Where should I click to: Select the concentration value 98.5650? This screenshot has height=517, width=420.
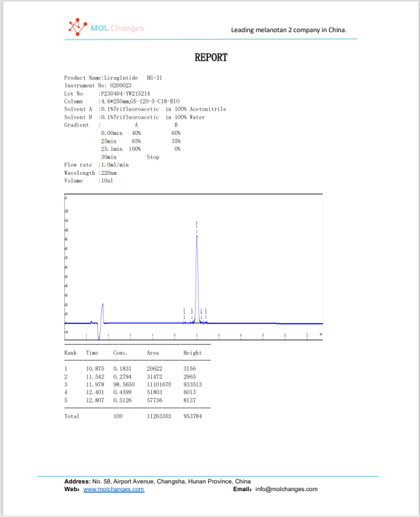(124, 385)
